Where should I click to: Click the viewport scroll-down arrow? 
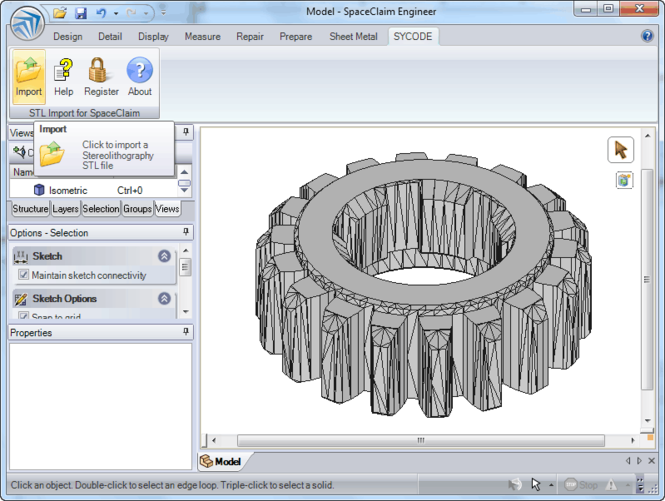(x=647, y=421)
